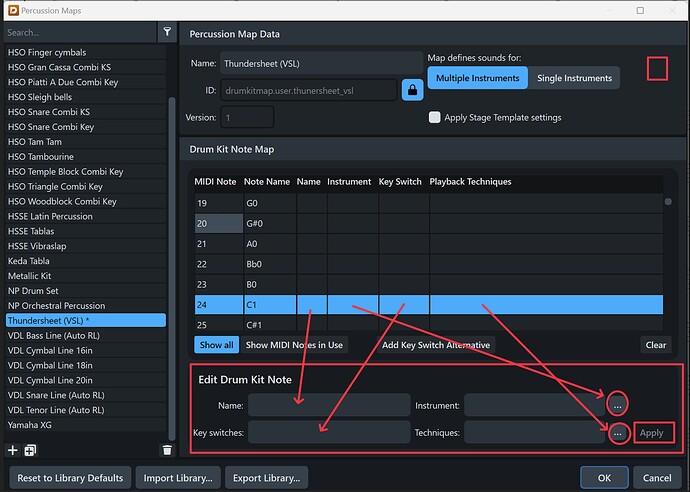Select HSO Tam Tam map

[x=86, y=142]
